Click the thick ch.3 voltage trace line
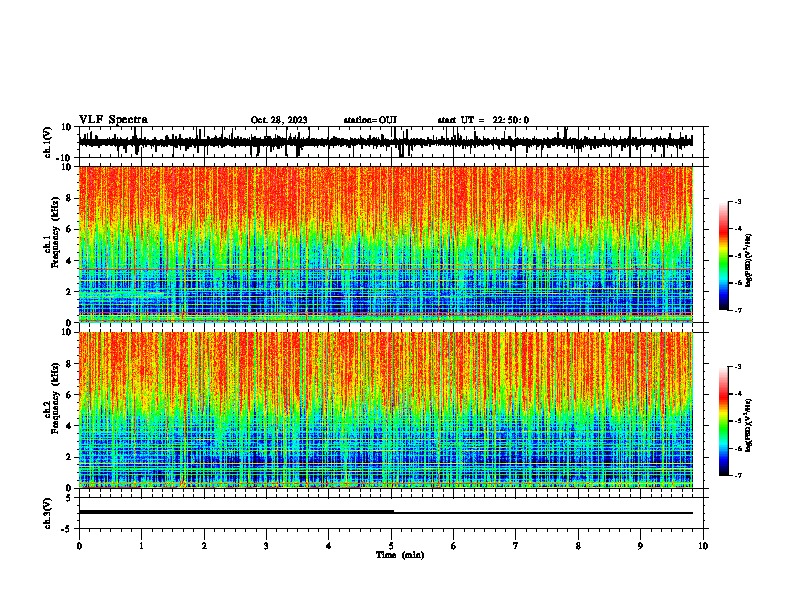792x612 pixels. [x=236, y=512]
